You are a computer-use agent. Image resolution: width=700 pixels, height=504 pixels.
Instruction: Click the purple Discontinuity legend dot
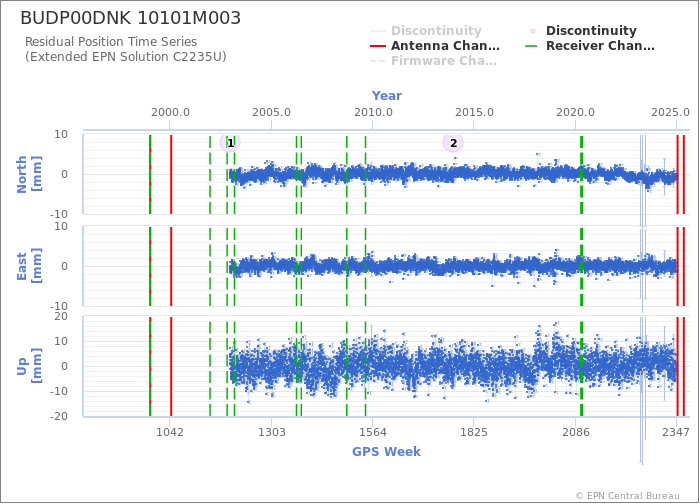coord(533,31)
